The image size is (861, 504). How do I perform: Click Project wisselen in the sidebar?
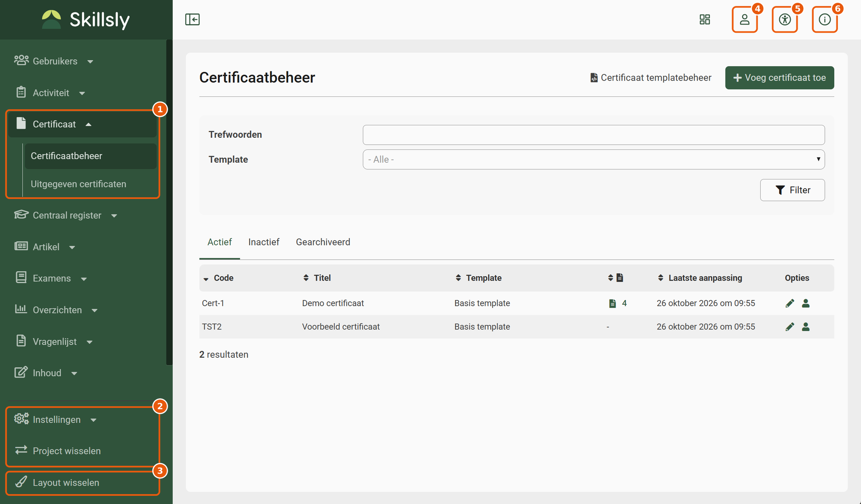click(58, 451)
